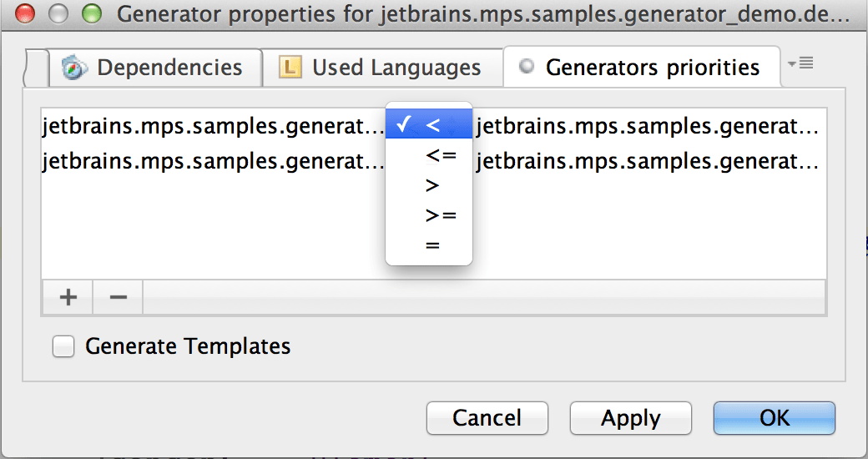
Task: Click first row's right generator cell
Action: 648,126
